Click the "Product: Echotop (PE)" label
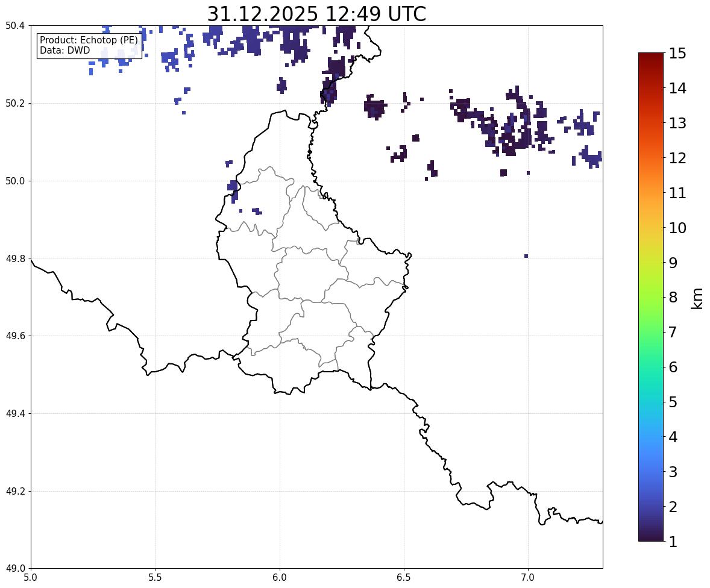The image size is (710, 588). tap(89, 40)
